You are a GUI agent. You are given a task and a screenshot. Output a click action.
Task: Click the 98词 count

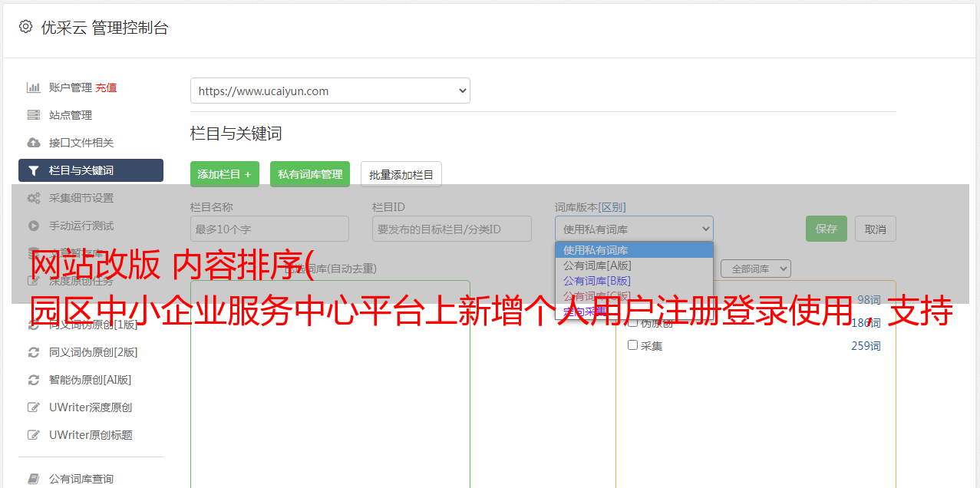(869, 300)
